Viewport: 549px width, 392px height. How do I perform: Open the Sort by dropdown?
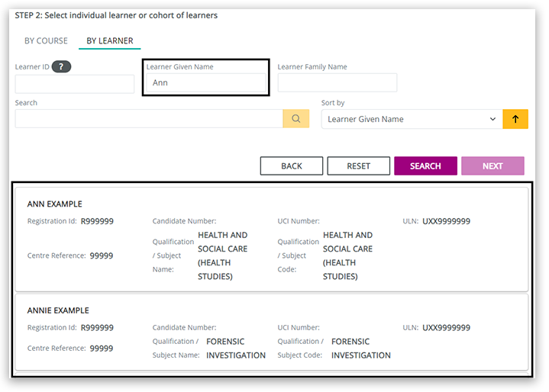tap(412, 119)
